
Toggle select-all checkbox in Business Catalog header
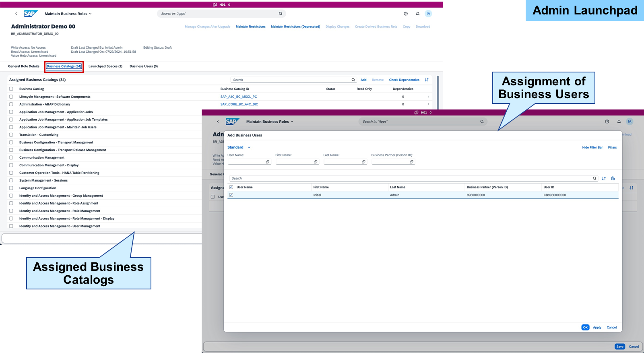click(x=11, y=89)
